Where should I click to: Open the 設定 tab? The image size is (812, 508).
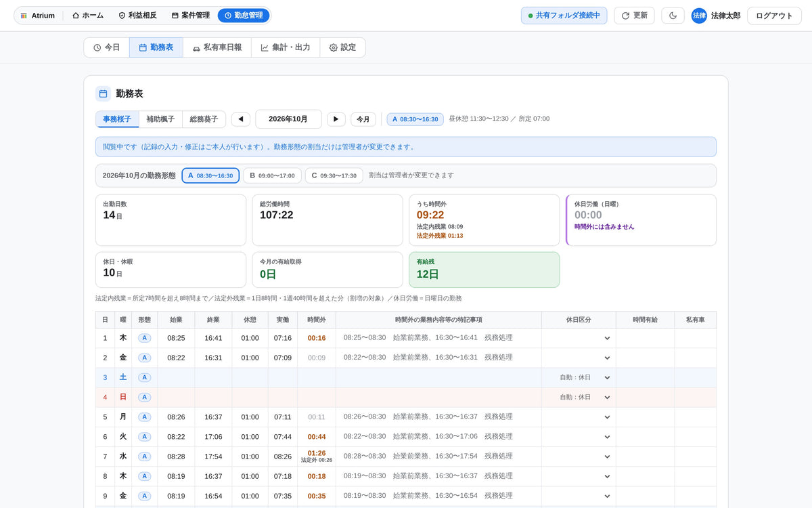click(342, 47)
